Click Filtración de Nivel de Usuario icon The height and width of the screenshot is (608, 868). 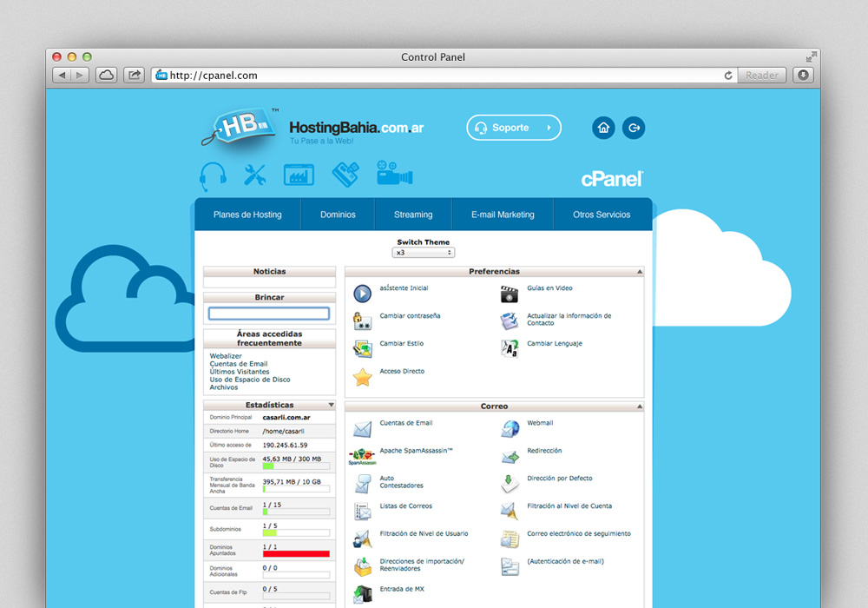(x=363, y=539)
